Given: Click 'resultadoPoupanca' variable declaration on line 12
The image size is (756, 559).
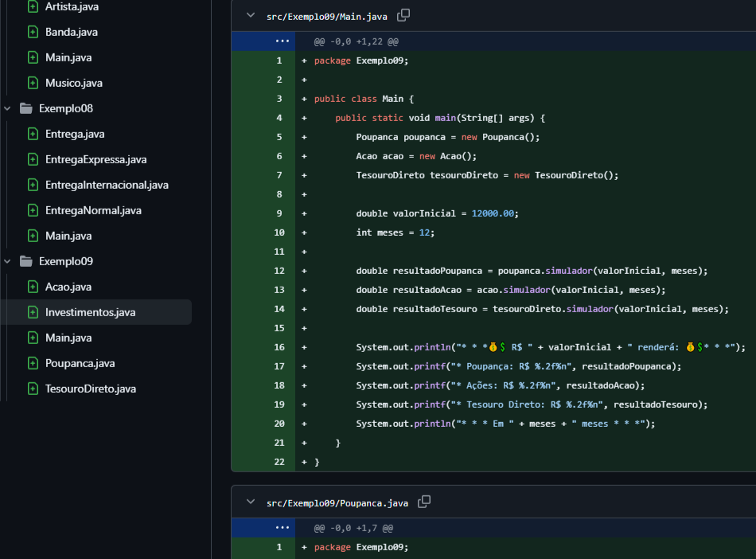Looking at the screenshot, I should click(x=438, y=271).
